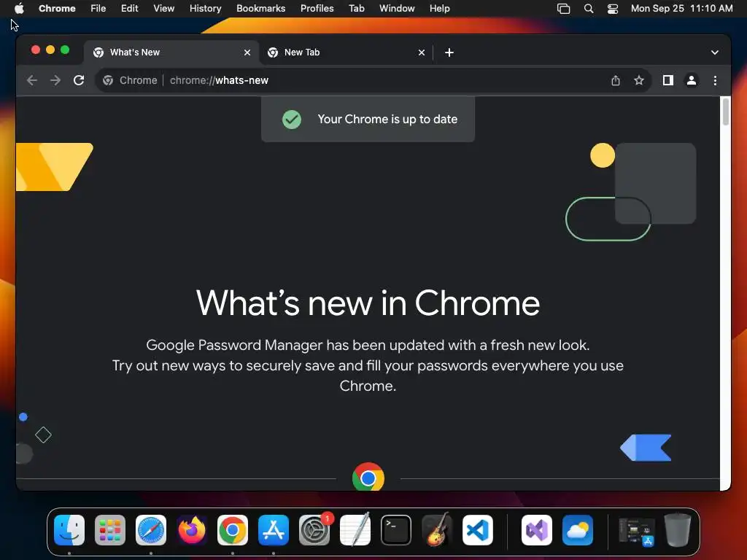
Task: Open the History menu
Action: point(205,9)
